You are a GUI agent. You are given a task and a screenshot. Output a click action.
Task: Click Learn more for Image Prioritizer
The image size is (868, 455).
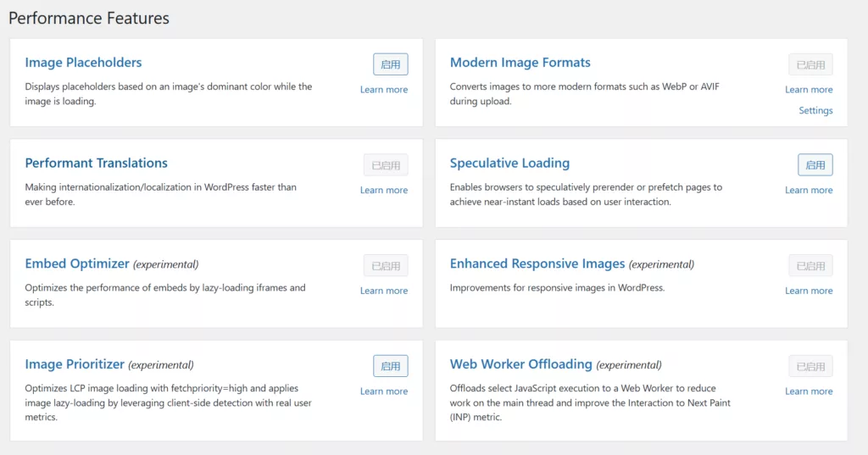pos(383,391)
